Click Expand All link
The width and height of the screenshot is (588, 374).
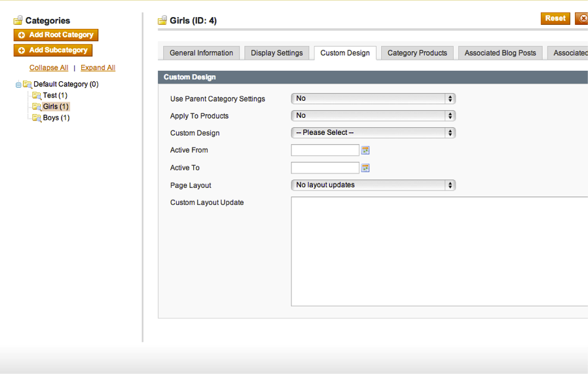pos(98,68)
